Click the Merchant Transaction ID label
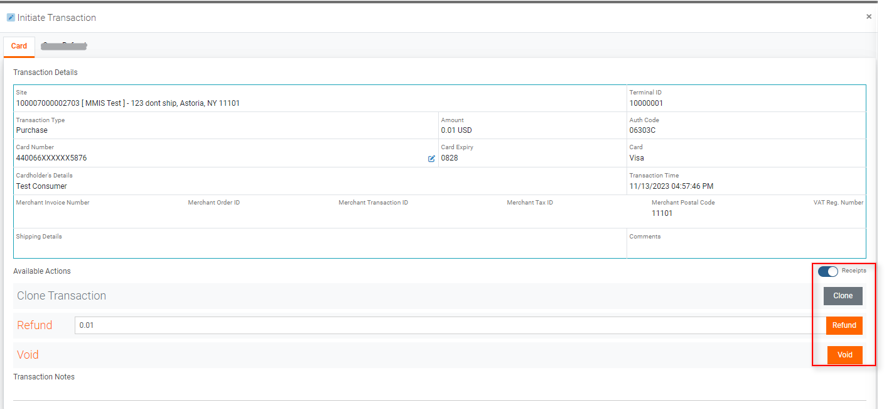Viewport: 889px width, 414px height. (x=373, y=202)
